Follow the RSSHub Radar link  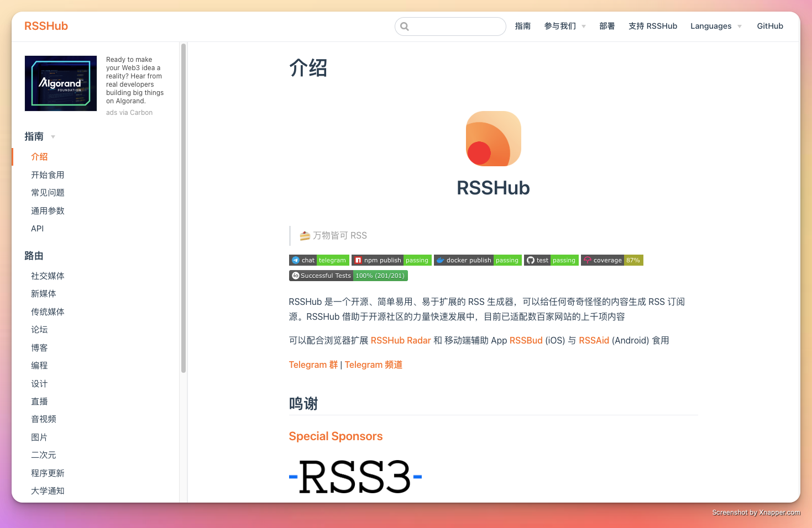point(401,340)
